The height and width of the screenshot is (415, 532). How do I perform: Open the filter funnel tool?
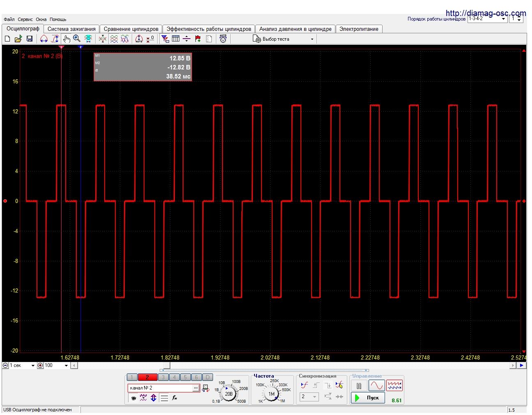tap(165, 39)
